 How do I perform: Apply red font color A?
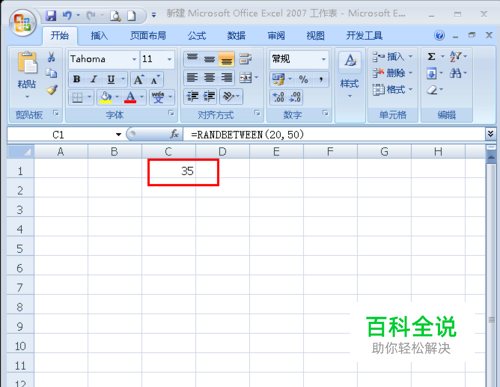130,97
